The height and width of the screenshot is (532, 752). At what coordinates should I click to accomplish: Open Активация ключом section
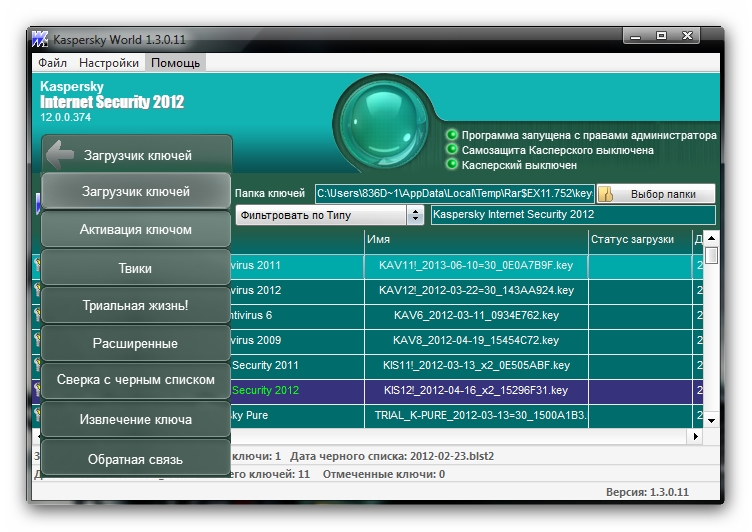pyautogui.click(x=136, y=229)
